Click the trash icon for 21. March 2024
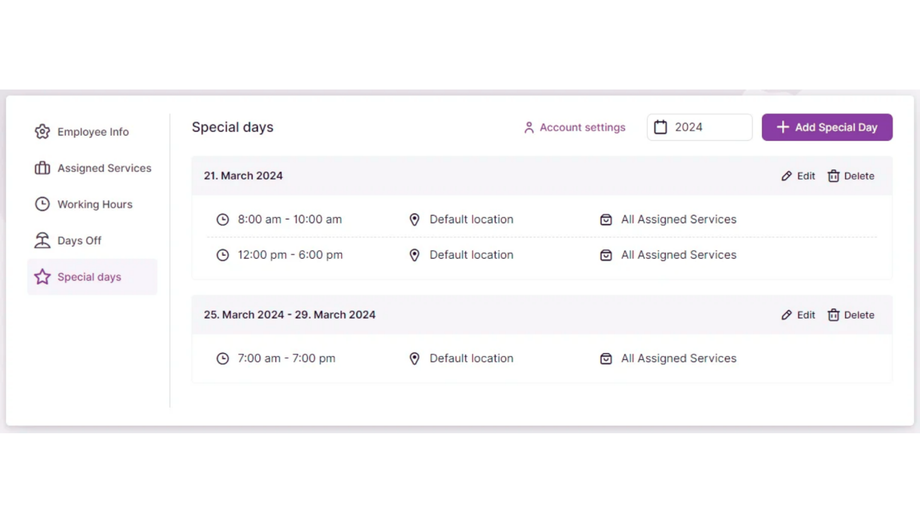The width and height of the screenshot is (920, 517). pos(833,176)
